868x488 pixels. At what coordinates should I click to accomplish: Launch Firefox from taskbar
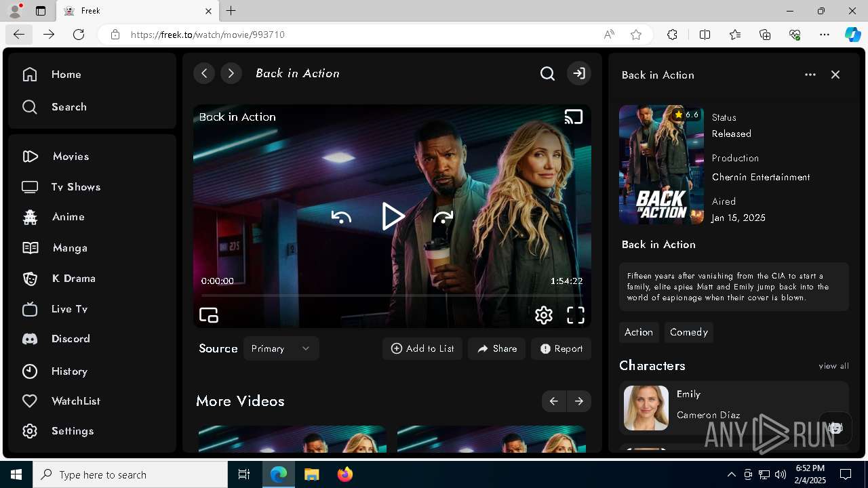click(345, 474)
